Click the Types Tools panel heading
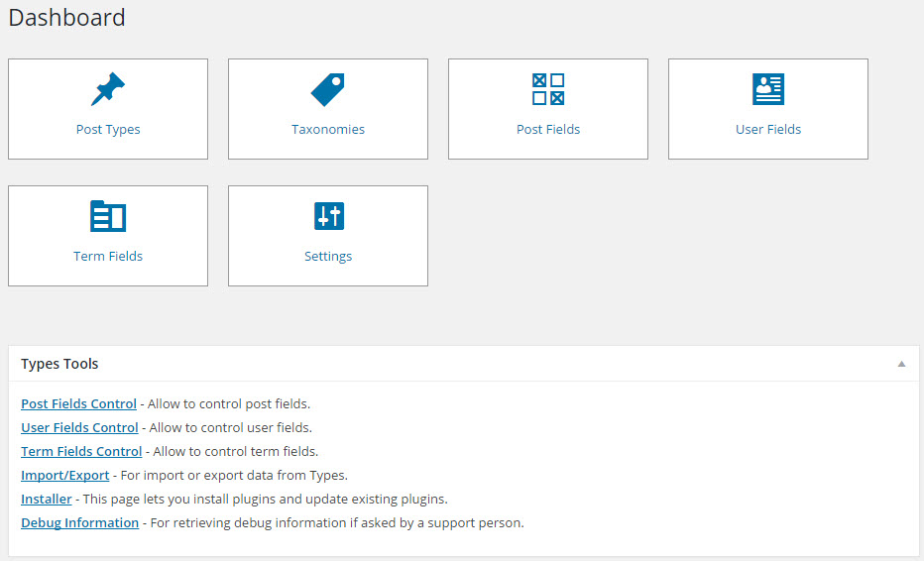Viewport: 924px width, 561px height. [59, 364]
